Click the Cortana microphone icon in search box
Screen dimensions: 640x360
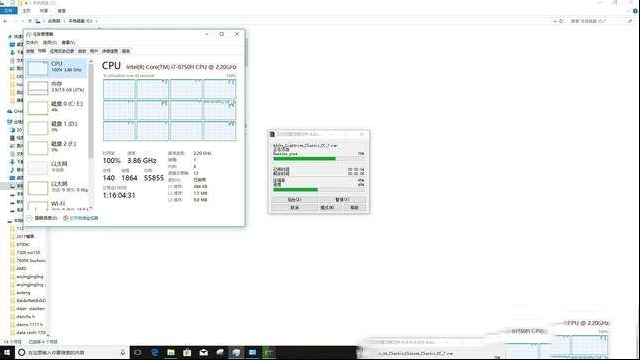pos(122,352)
